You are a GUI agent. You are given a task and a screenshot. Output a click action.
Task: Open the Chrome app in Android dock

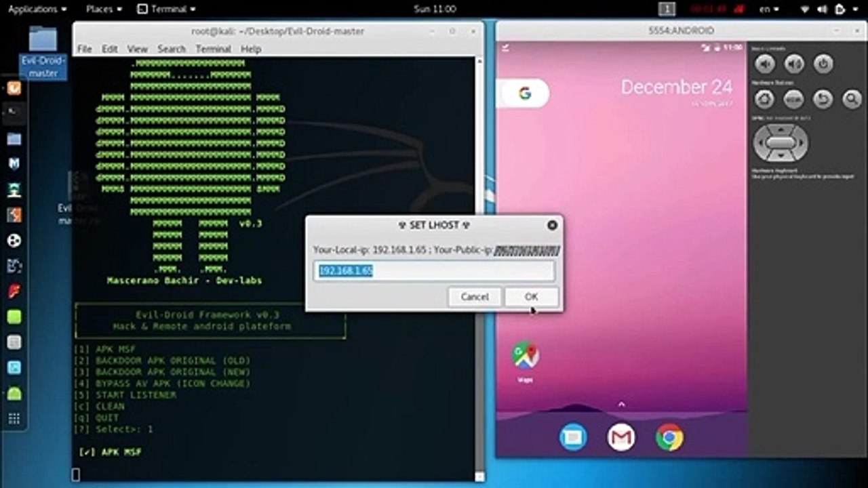[x=669, y=437]
